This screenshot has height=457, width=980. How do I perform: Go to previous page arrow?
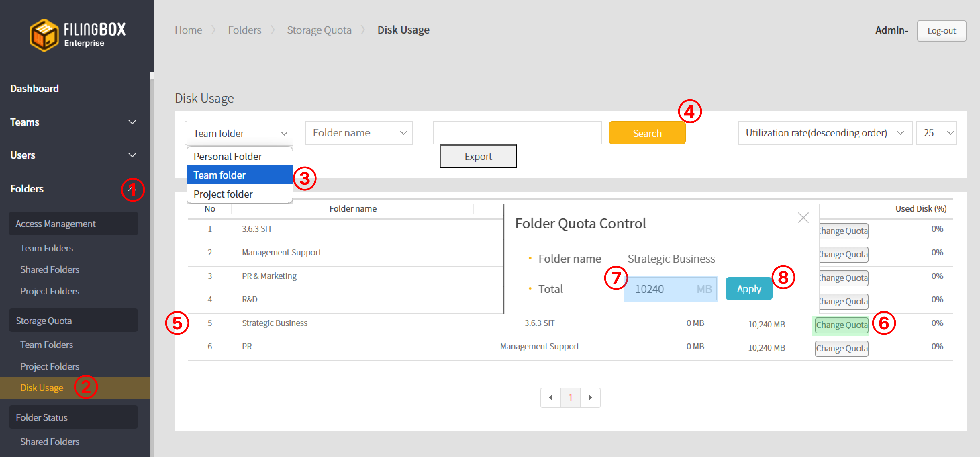550,398
